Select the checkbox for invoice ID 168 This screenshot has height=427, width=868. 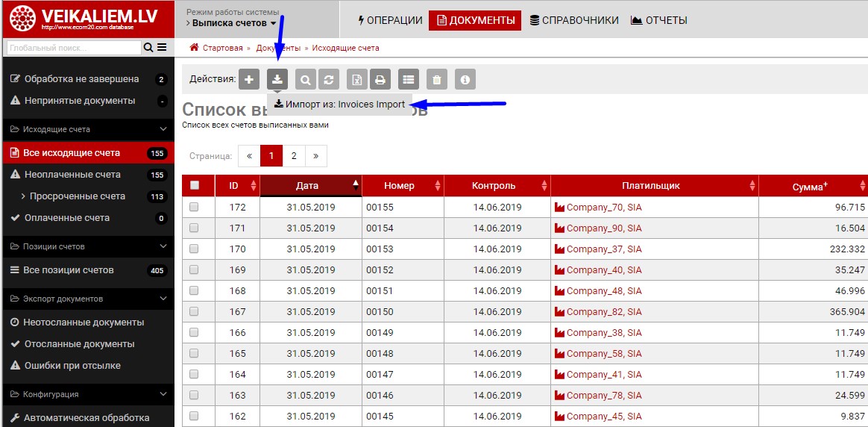[195, 291]
